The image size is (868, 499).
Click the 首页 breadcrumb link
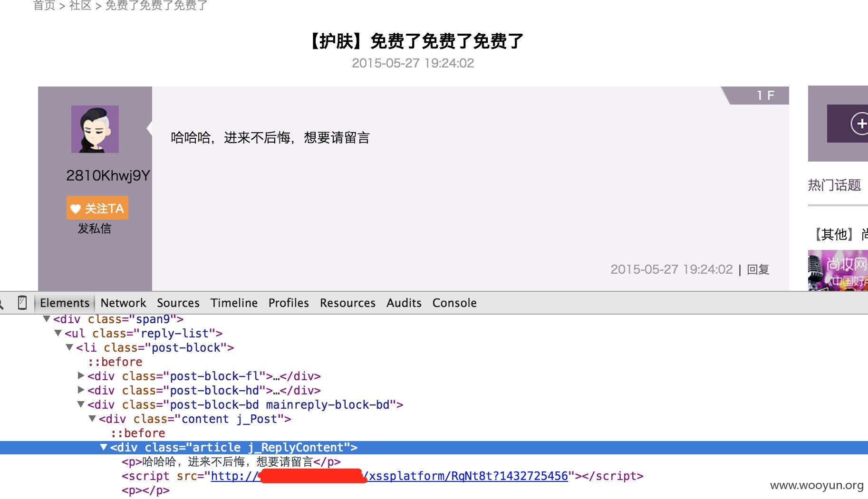[x=44, y=5]
